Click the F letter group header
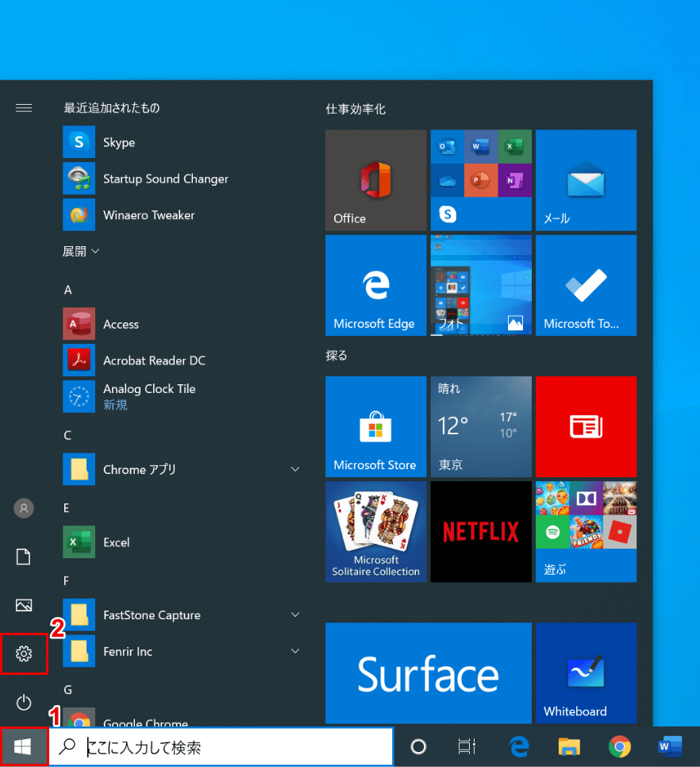The height and width of the screenshot is (767, 700). 66,580
